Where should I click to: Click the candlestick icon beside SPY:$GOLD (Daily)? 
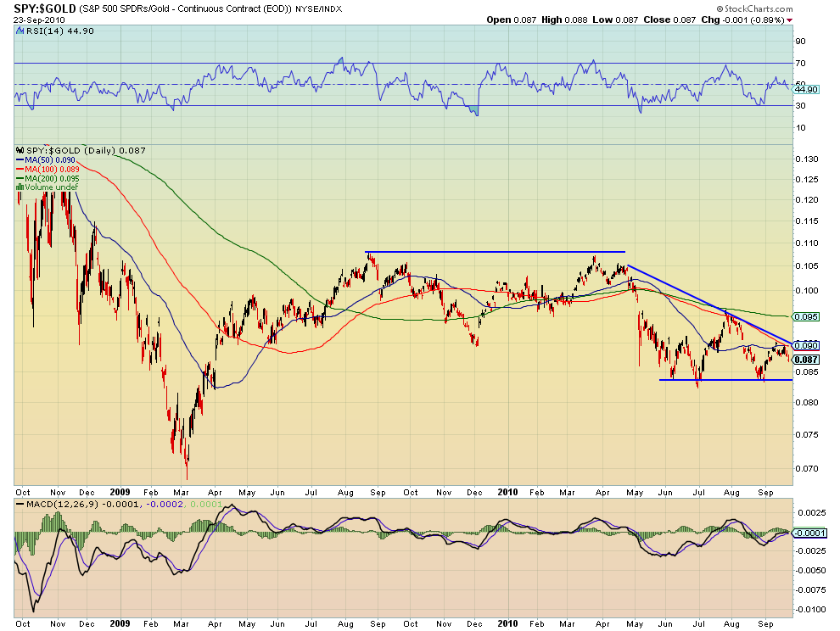click(x=20, y=150)
